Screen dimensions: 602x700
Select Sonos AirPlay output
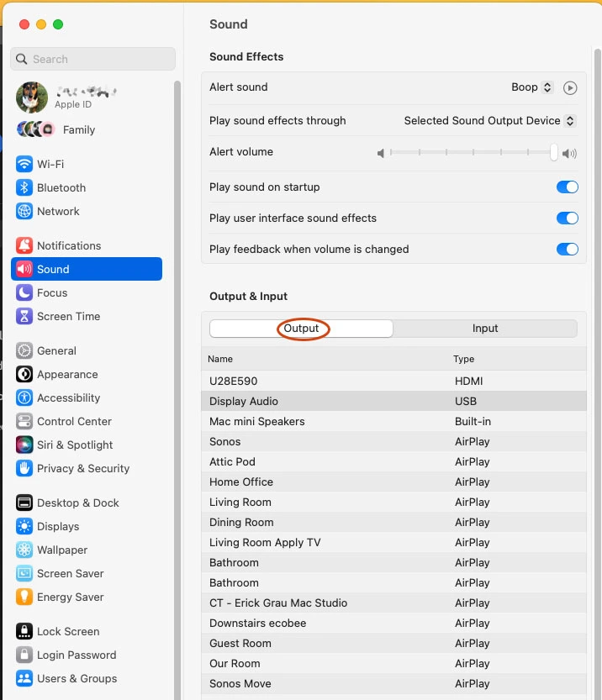click(393, 441)
